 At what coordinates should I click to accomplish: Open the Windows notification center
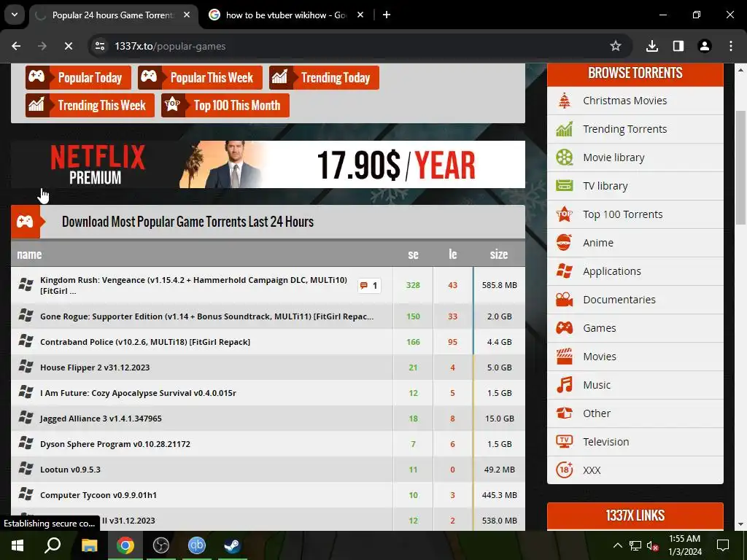pos(723,545)
